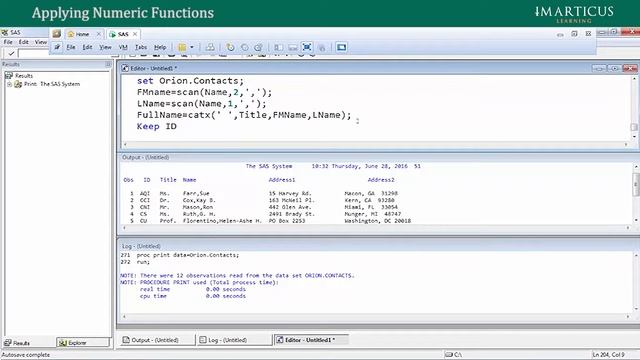Close the SAS virtual machine tab
This screenshot has width=640, height=360.
pyautogui.click(x=135, y=34)
